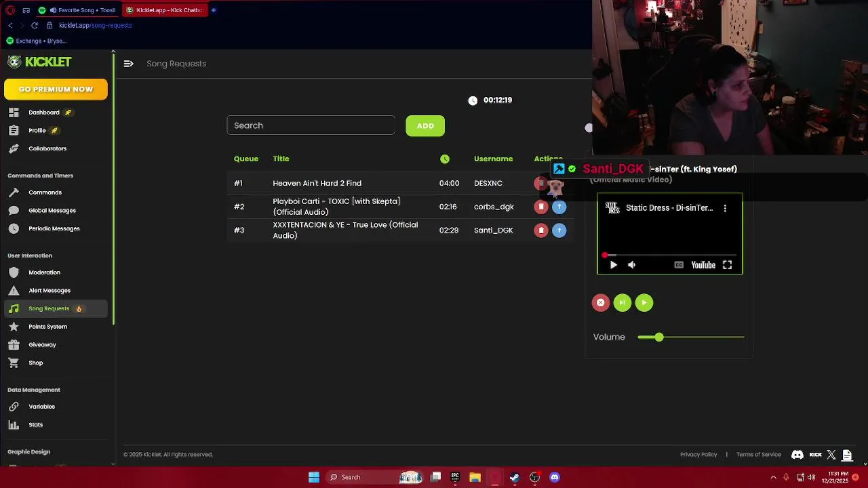Screen dimensions: 868x488
Task: Click the Kicklet logo
Action: 39,62
